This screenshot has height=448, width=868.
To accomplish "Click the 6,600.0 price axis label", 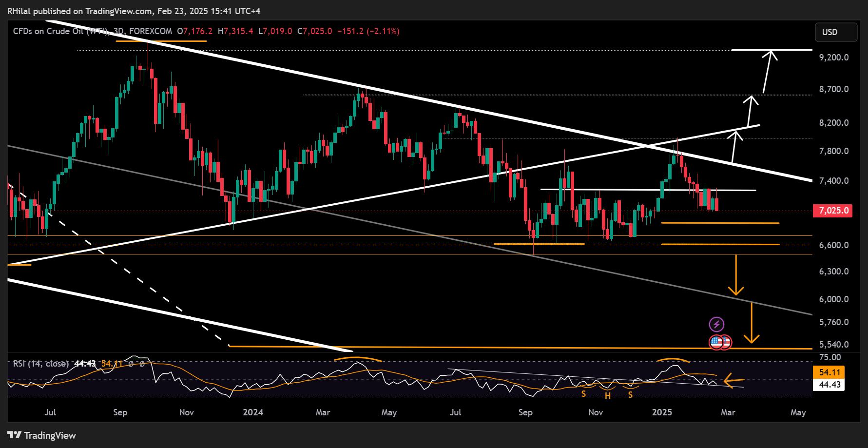I will (x=834, y=245).
